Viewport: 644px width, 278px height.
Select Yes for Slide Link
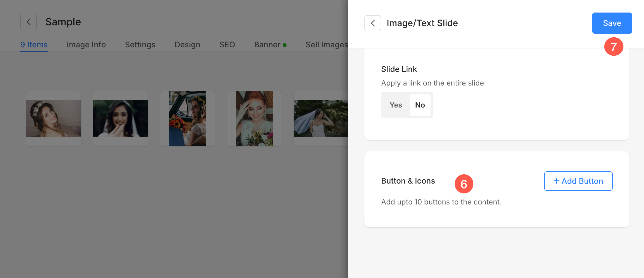coord(396,105)
